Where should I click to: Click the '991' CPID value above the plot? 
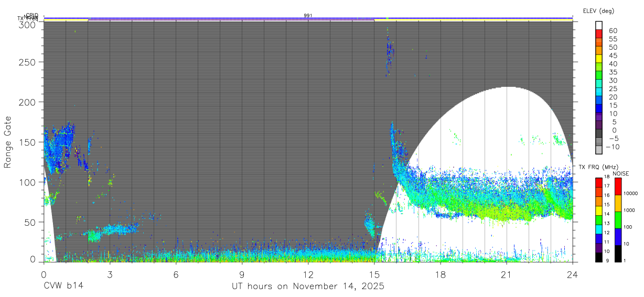click(x=308, y=16)
